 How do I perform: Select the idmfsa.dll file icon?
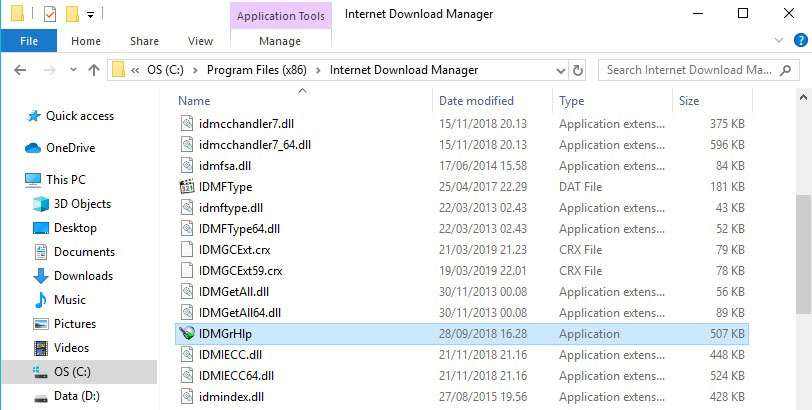point(186,166)
